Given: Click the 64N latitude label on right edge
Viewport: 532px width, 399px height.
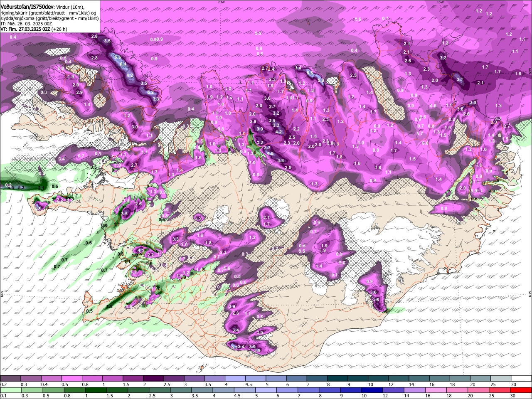Looking at the screenshot, I should 530,293.
